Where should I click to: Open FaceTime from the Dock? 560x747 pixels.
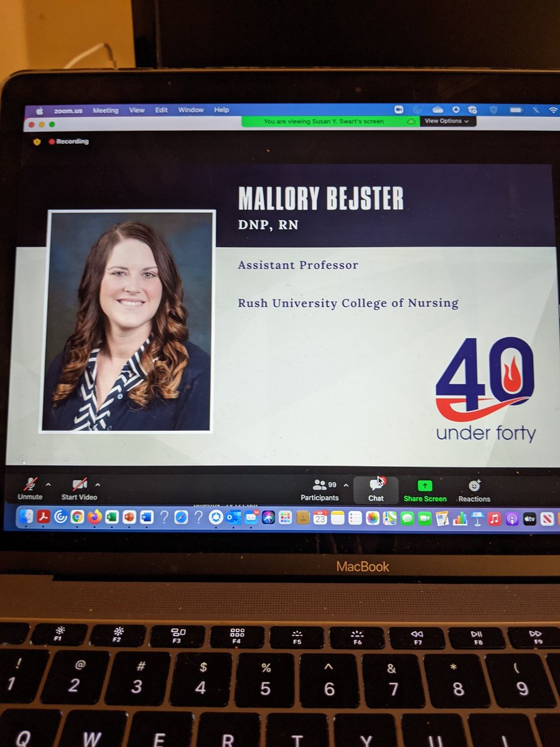pyautogui.click(x=425, y=517)
